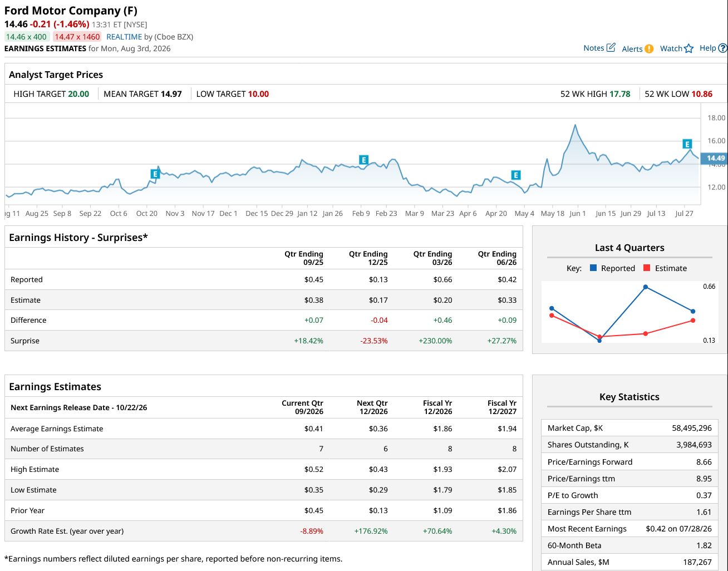
Task: Click the Shares Outstanding value 3,984,693
Action: click(694, 445)
